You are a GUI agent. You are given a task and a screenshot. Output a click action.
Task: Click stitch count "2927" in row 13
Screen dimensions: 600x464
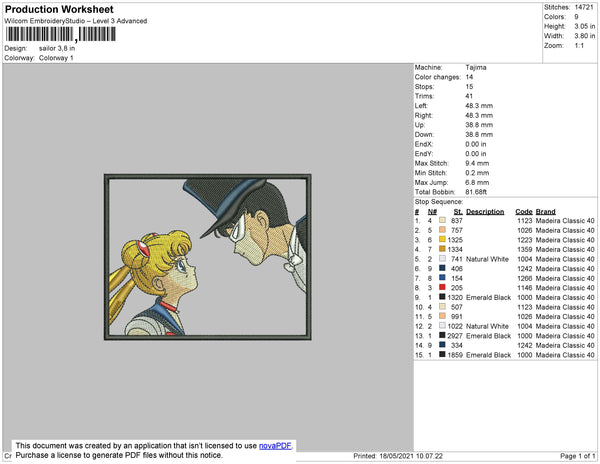pyautogui.click(x=455, y=335)
